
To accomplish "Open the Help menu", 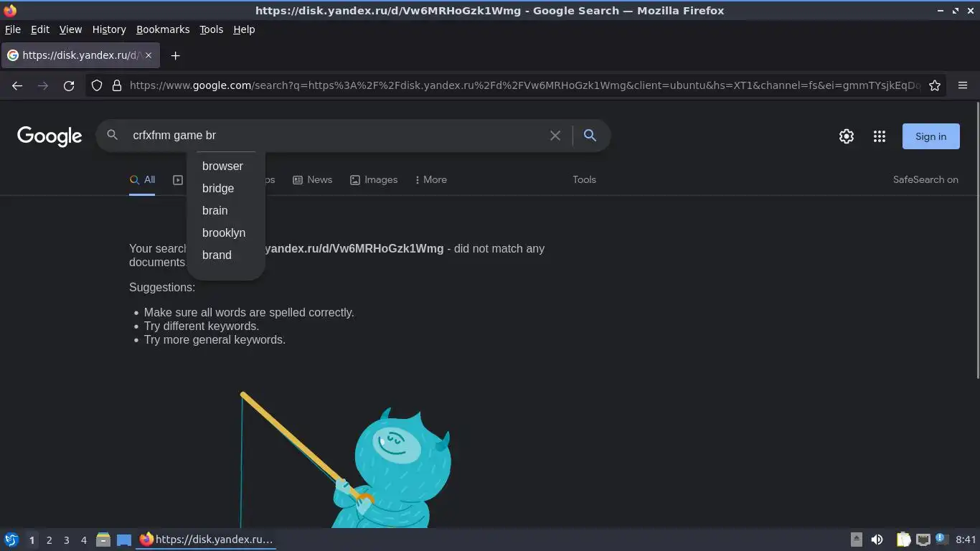I will click(x=244, y=29).
